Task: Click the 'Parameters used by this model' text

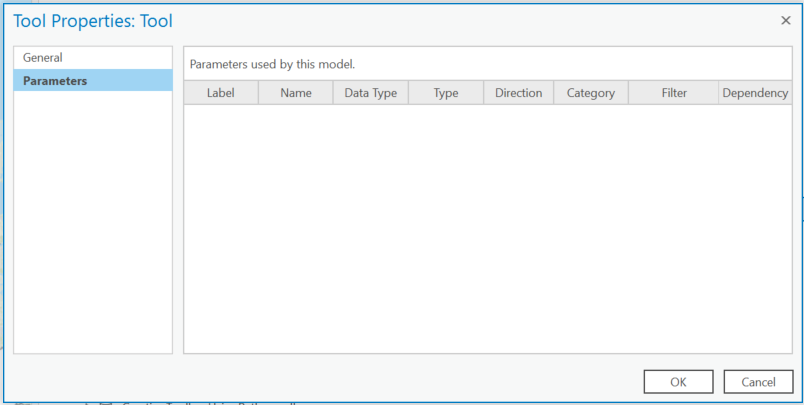Action: (x=273, y=64)
